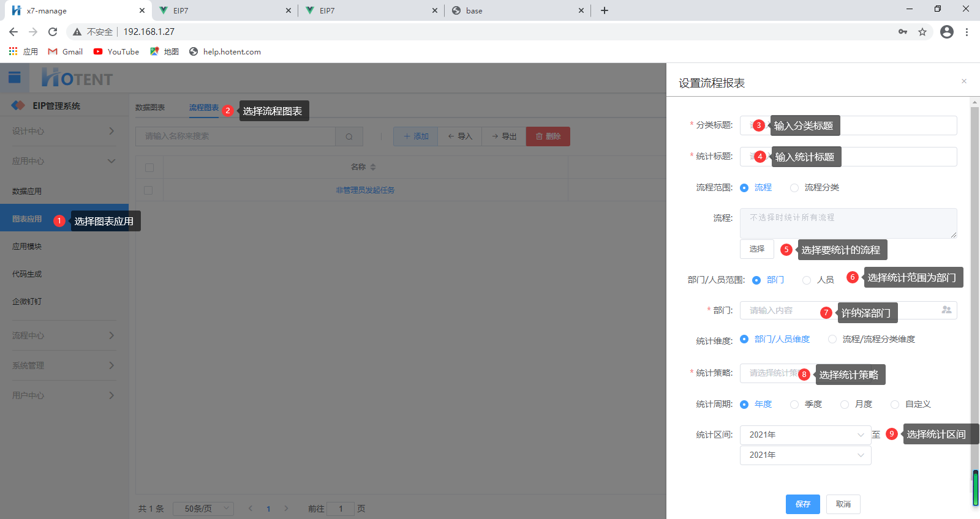Switch to the 数据图表 tab

pos(150,108)
